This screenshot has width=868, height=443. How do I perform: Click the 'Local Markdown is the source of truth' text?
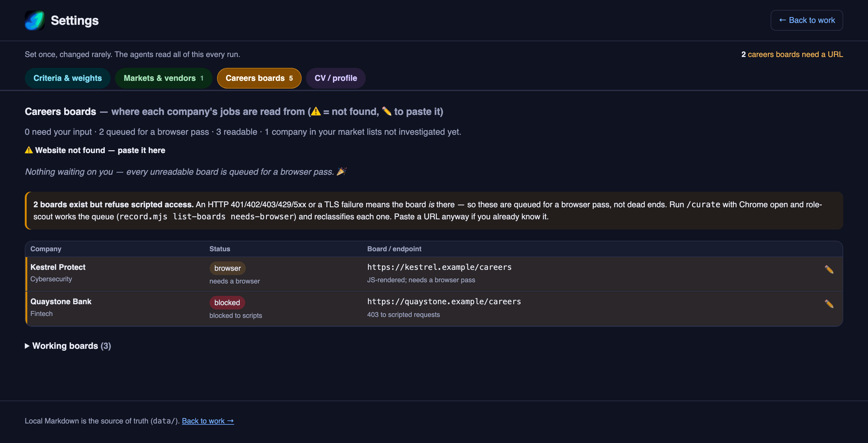[x=102, y=421]
